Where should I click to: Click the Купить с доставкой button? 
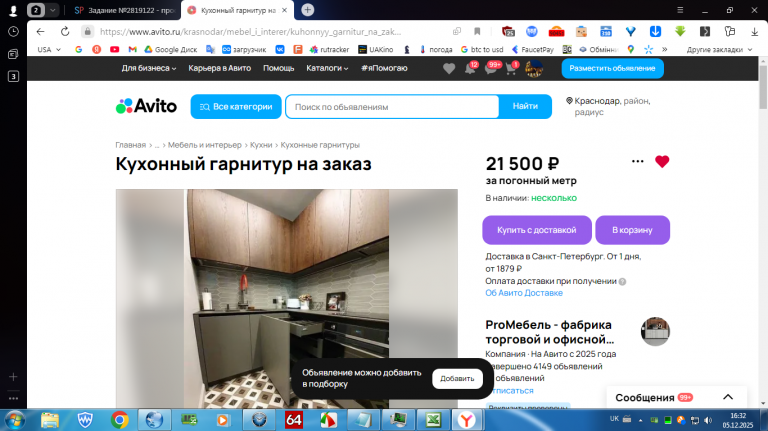click(x=537, y=230)
